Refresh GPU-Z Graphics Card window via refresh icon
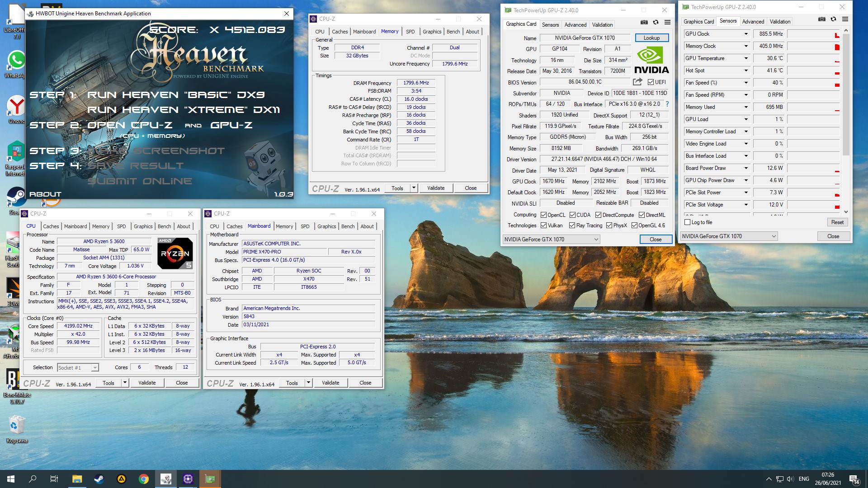The width and height of the screenshot is (868, 488). pyautogui.click(x=656, y=22)
